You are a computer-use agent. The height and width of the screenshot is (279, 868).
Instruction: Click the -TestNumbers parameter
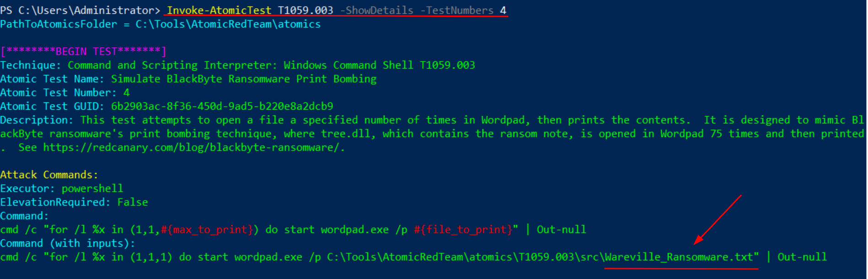click(457, 10)
